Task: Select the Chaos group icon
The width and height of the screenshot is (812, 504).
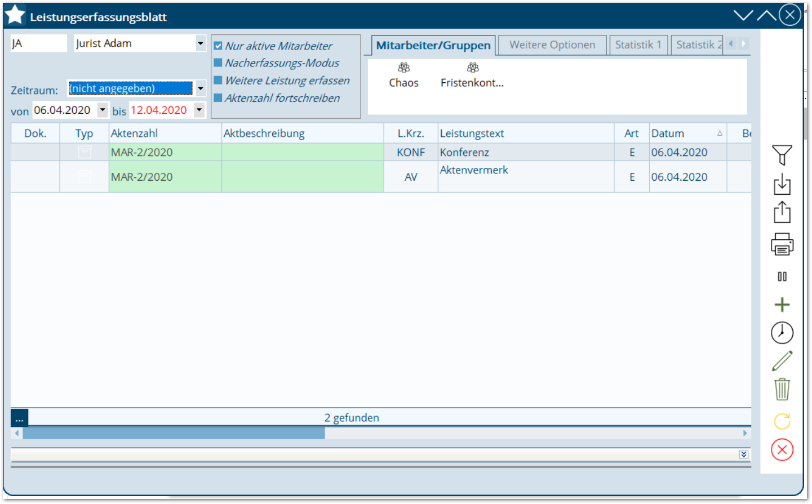Action: click(403, 68)
